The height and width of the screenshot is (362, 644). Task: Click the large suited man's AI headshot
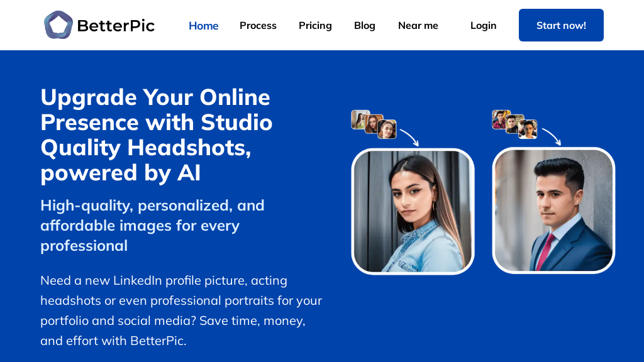point(553,211)
